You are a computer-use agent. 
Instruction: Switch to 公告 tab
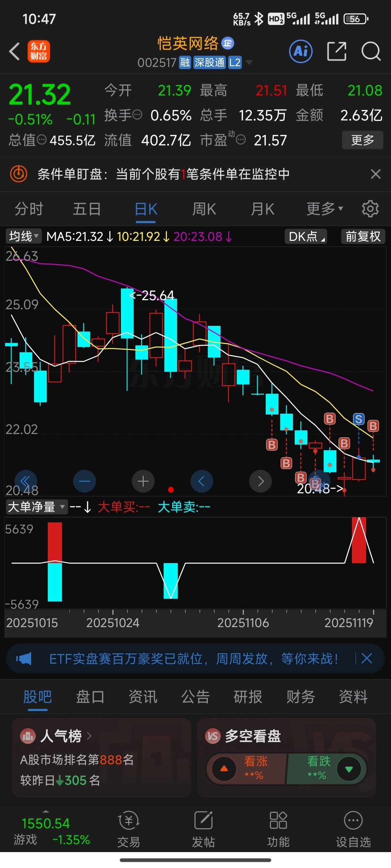tap(195, 697)
